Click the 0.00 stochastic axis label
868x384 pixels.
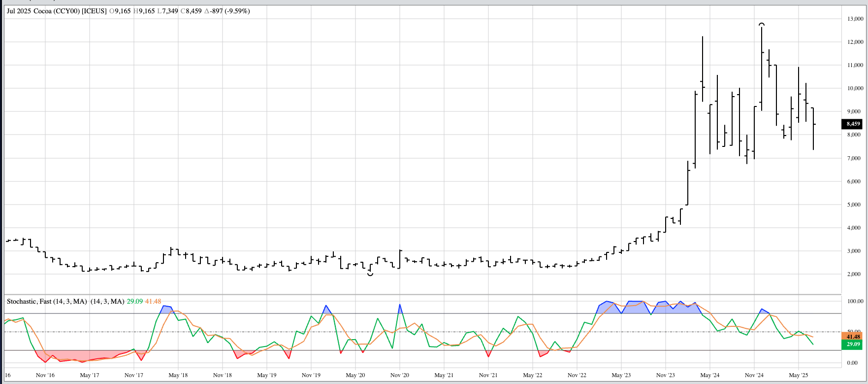[852, 363]
